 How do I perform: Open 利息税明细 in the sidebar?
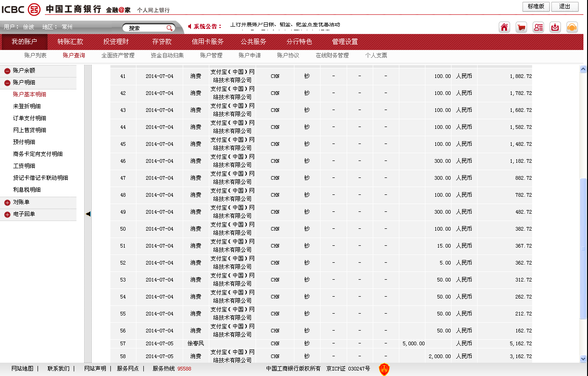click(27, 190)
